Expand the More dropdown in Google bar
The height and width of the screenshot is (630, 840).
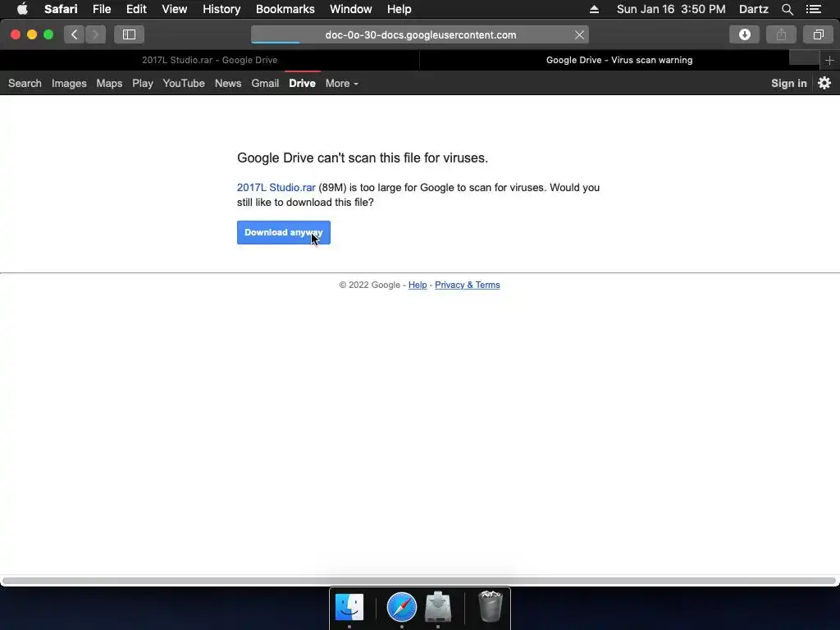pos(342,83)
